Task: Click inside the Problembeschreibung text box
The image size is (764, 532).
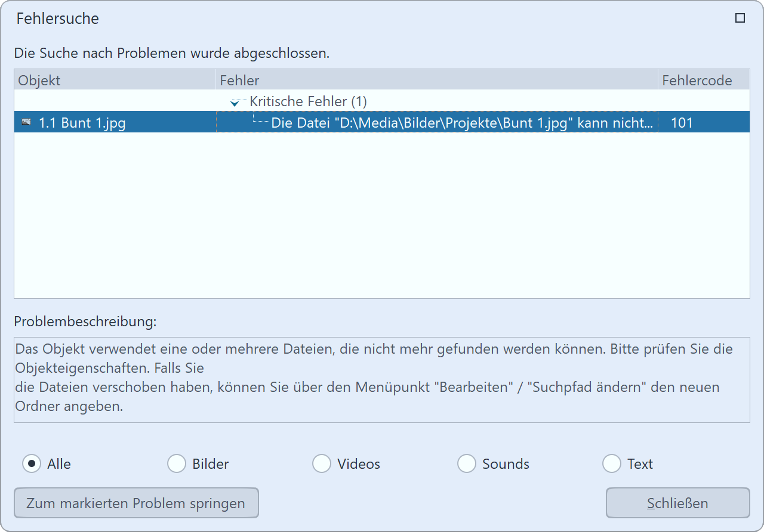Action: (x=382, y=379)
